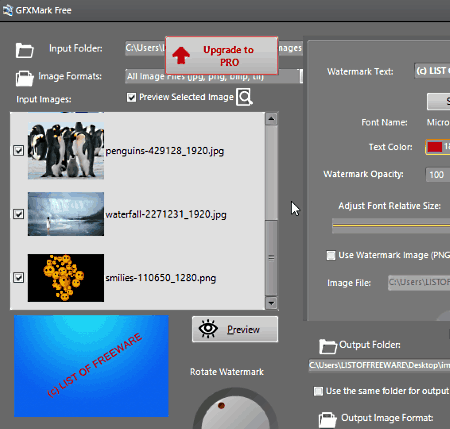Viewport: 450px width, 429px height.
Task: Click the Input Folder path field
Action: [x=214, y=48]
